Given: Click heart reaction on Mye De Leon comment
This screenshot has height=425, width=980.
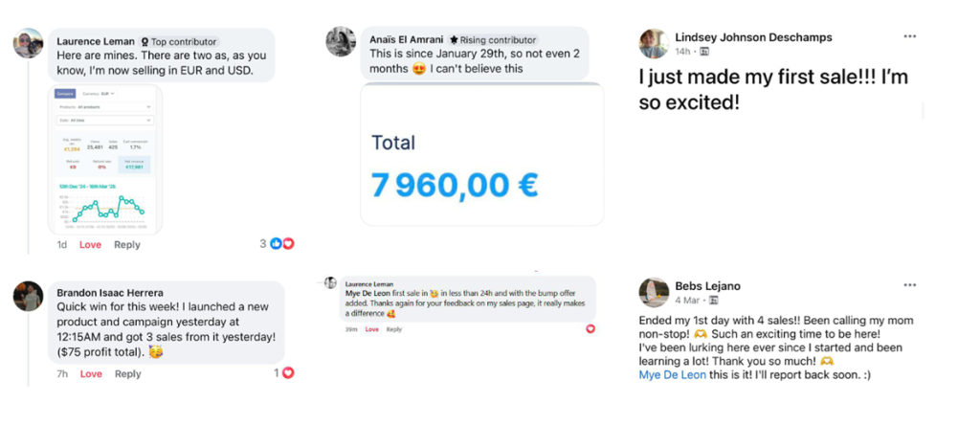Looking at the screenshot, I should (x=590, y=328).
